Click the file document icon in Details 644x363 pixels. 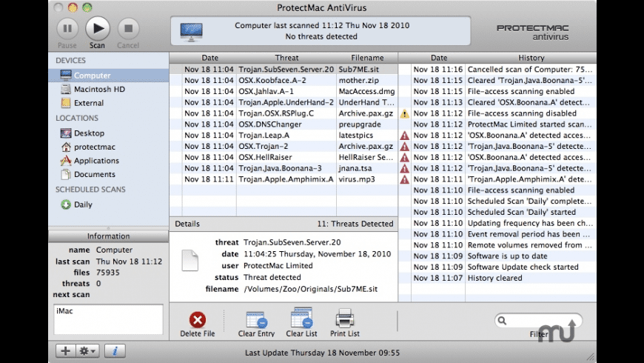(x=189, y=260)
